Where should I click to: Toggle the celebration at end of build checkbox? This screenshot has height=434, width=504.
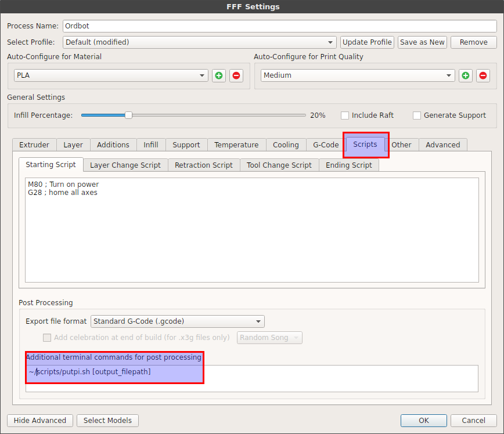[47, 338]
